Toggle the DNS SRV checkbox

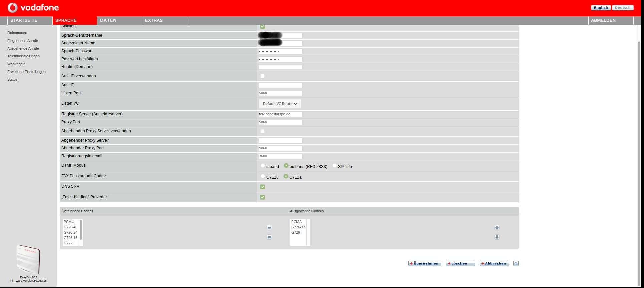pyautogui.click(x=262, y=187)
